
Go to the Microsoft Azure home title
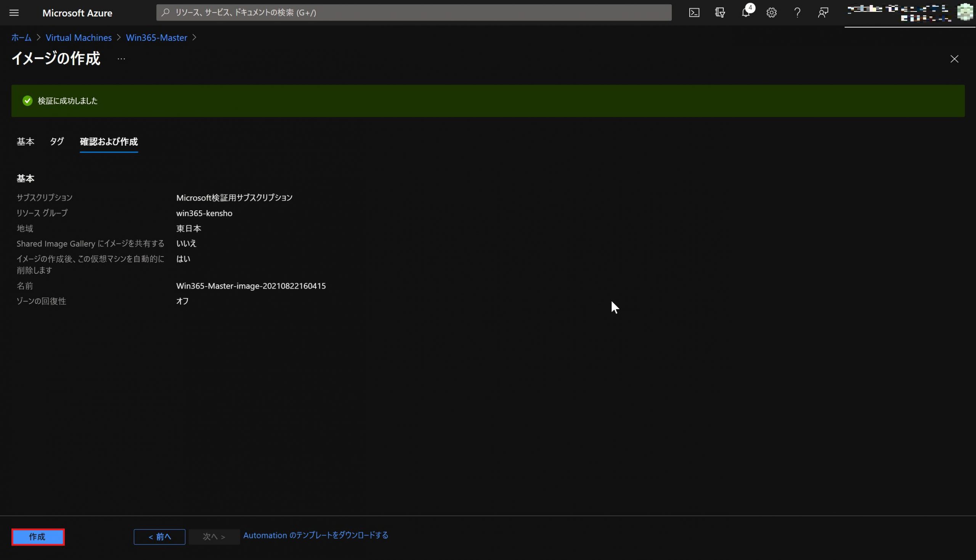point(77,13)
